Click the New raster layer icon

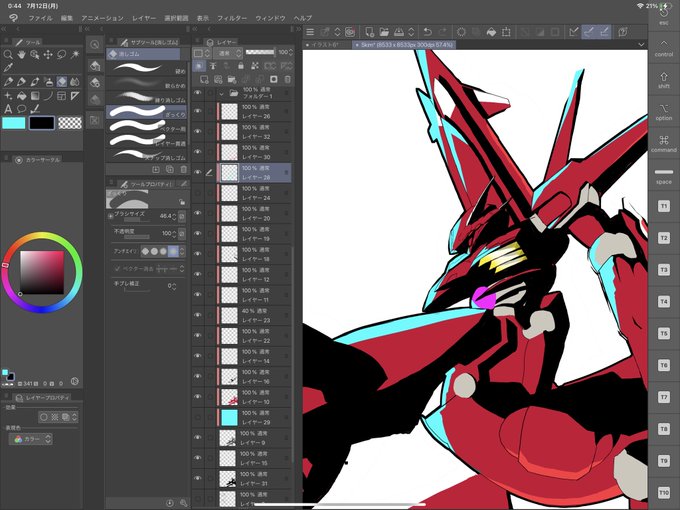point(204,79)
